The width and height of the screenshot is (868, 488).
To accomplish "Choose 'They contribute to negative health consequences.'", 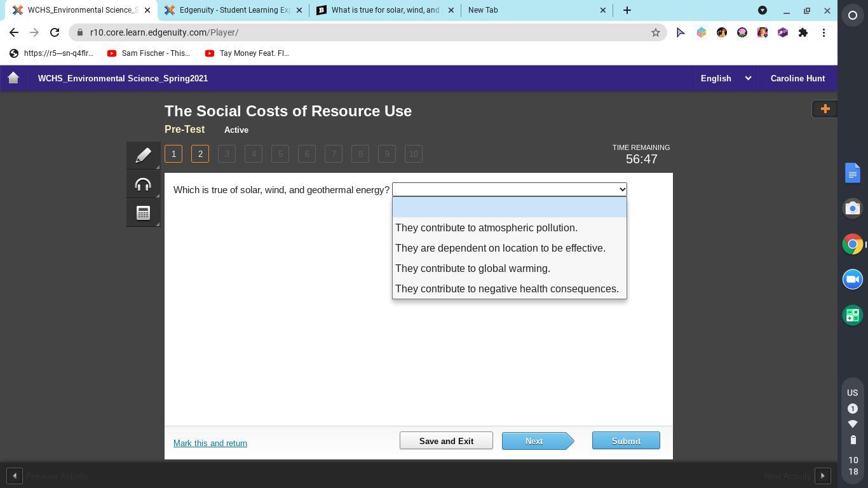I will [x=510, y=288].
